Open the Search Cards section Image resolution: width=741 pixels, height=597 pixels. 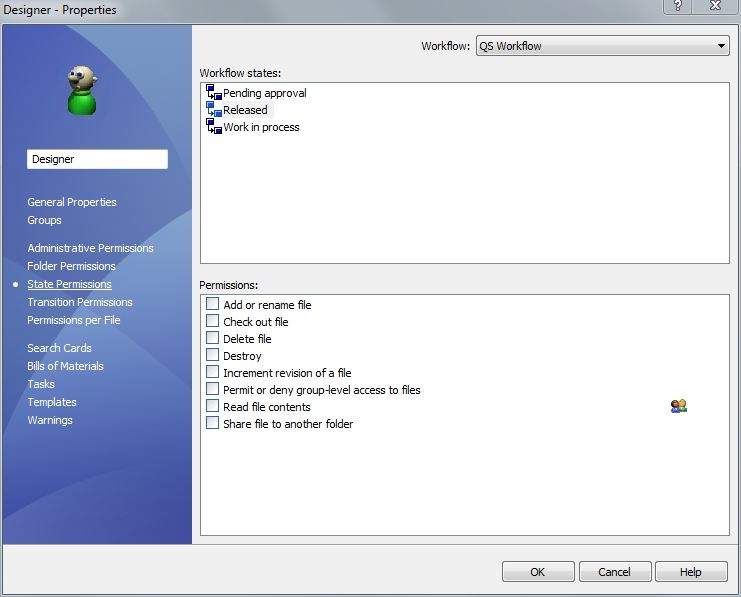pyautogui.click(x=60, y=348)
